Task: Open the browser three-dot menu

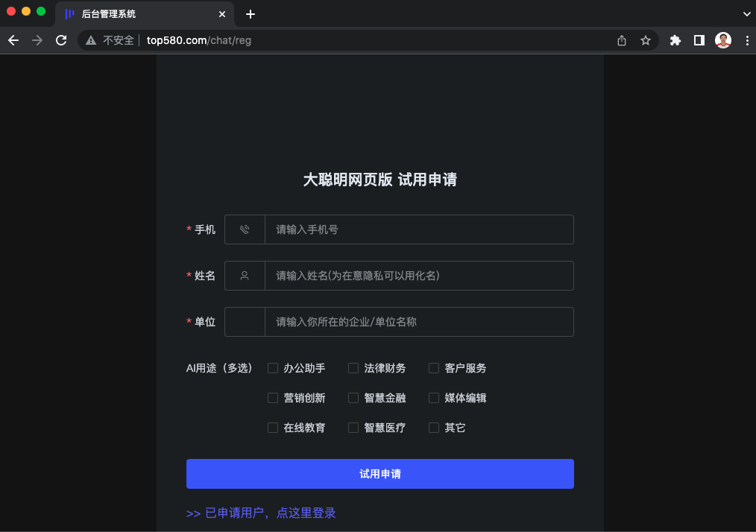Action: [x=748, y=40]
